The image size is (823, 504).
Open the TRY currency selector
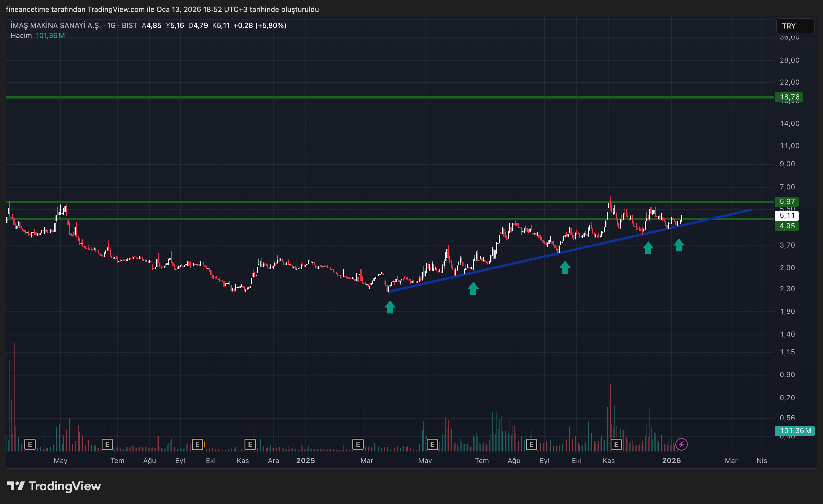tap(795, 26)
